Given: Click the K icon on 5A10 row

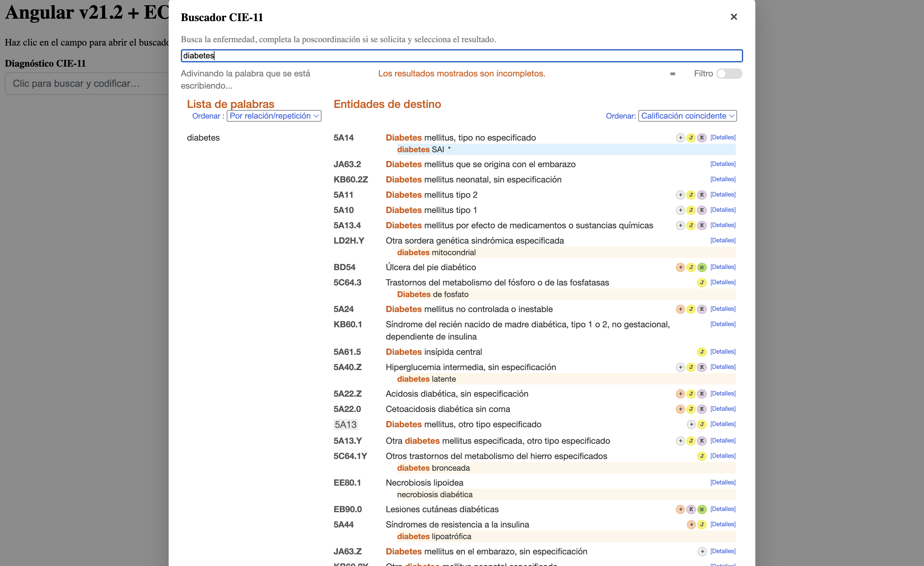Looking at the screenshot, I should (x=702, y=210).
